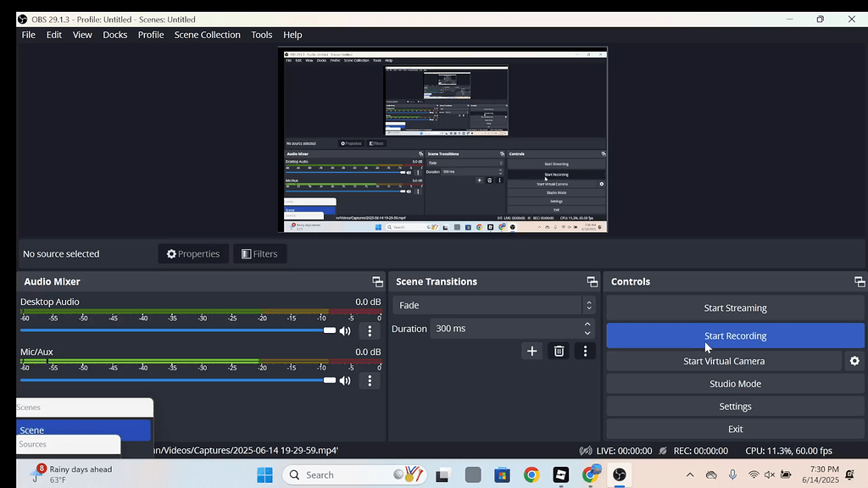Toggle Studio Mode on
The width and height of the screenshot is (868, 488).
click(735, 384)
